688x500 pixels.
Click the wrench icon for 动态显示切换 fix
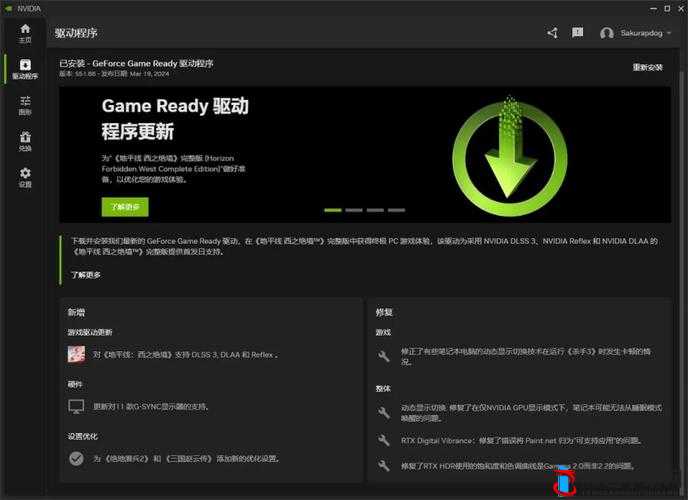click(383, 412)
